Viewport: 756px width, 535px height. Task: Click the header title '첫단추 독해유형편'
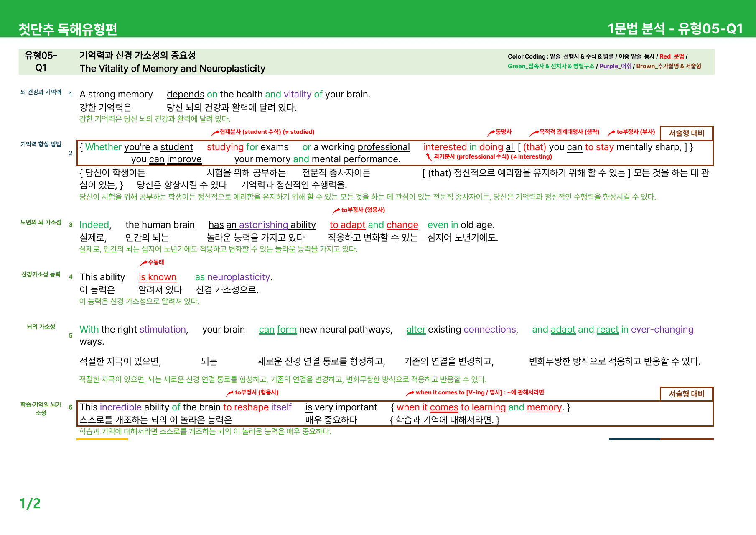point(68,29)
